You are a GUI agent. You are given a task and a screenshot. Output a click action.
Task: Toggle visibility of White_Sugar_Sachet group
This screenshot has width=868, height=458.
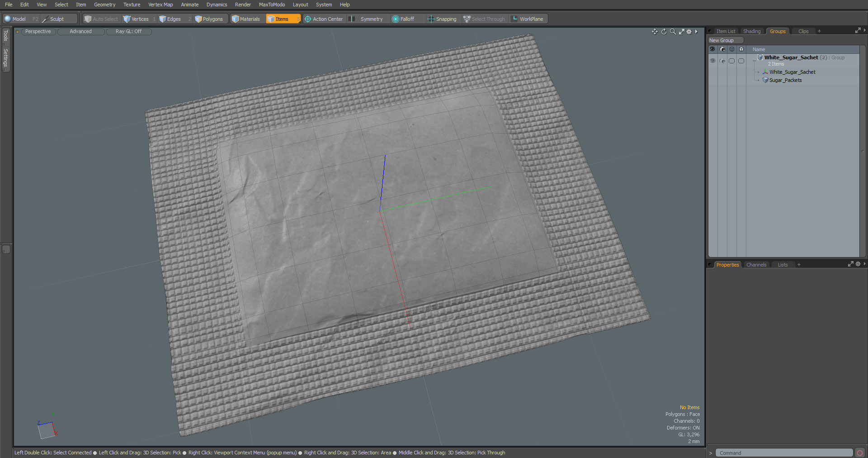[x=712, y=61]
